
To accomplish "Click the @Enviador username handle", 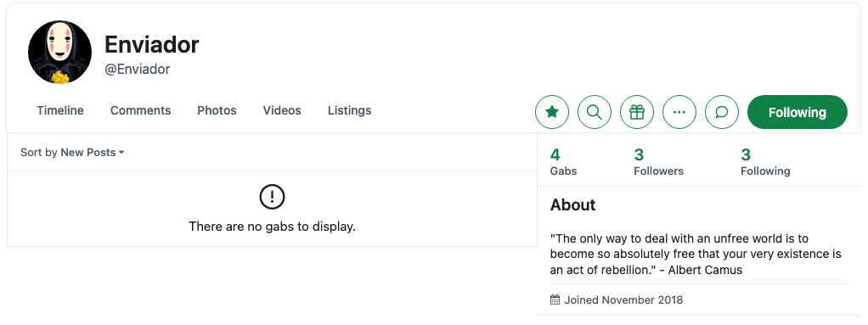I will pyautogui.click(x=137, y=69).
